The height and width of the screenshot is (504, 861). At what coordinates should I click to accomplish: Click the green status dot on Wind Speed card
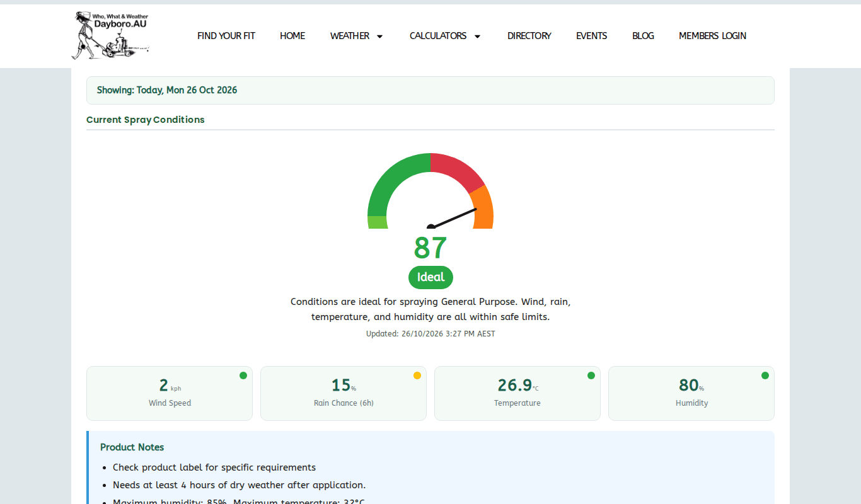[x=243, y=375]
